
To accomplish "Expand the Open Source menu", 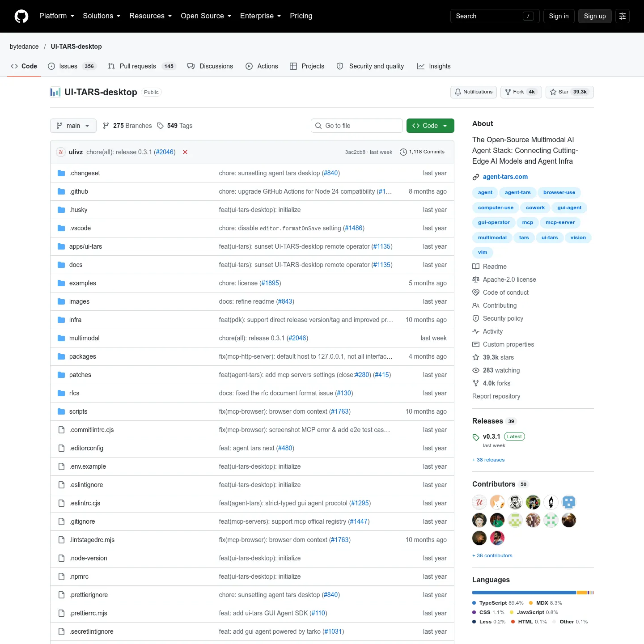I will (206, 16).
